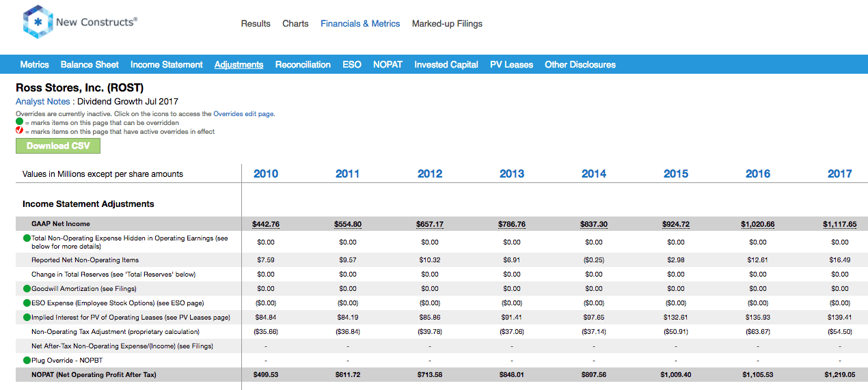
Task: Switch to the Metrics tab
Action: [34, 65]
